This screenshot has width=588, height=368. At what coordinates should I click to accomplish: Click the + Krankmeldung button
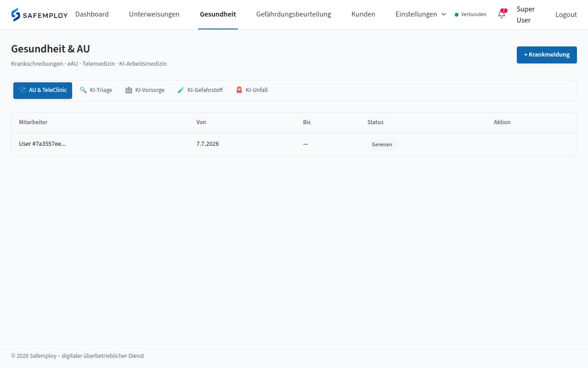(x=547, y=55)
